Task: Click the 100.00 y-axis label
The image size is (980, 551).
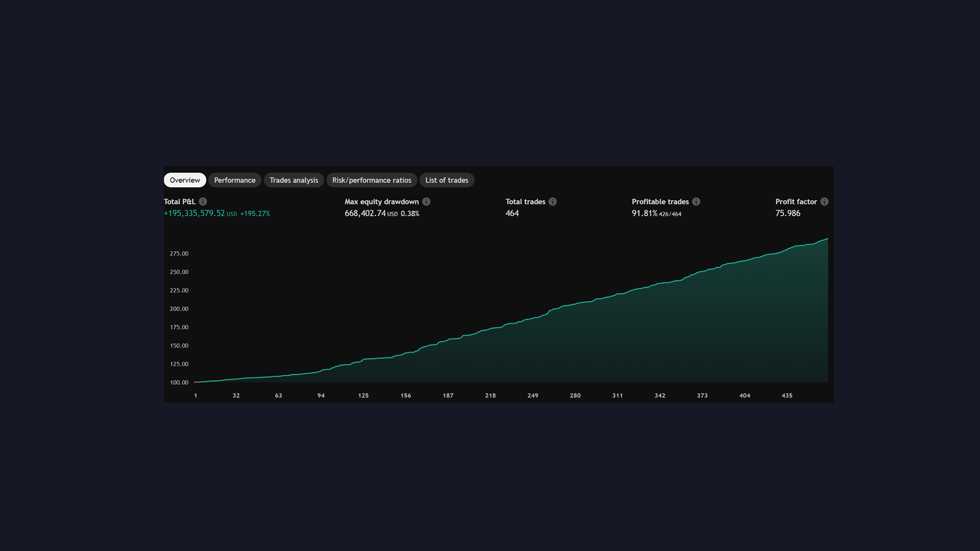Action: 179,382
